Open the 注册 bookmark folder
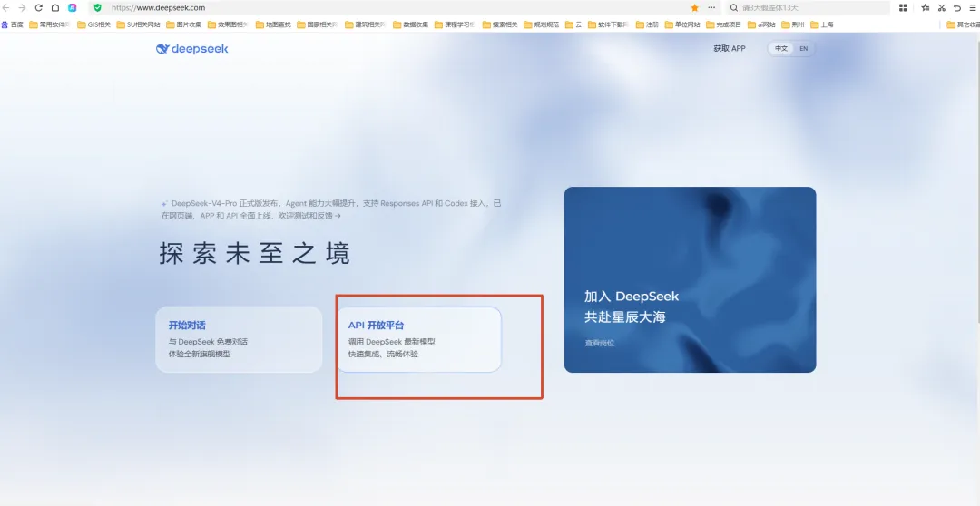This screenshot has height=506, width=980. [648, 25]
